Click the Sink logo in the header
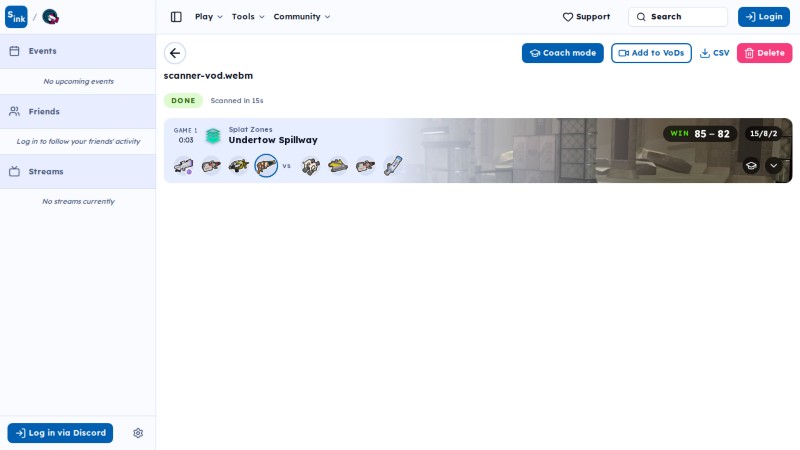Image resolution: width=800 pixels, height=450 pixels. tap(16, 17)
